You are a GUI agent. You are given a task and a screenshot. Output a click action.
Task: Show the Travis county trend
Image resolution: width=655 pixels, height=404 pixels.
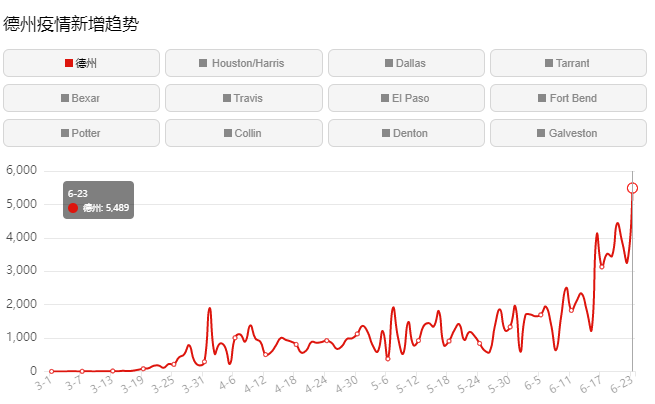click(x=244, y=98)
